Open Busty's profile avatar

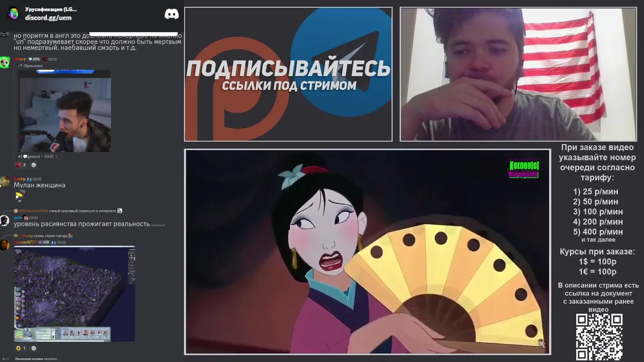tap(5, 182)
